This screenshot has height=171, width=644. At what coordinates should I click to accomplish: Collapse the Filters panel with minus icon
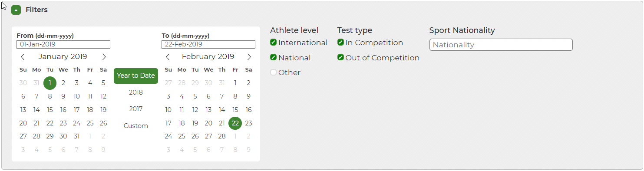(x=16, y=10)
